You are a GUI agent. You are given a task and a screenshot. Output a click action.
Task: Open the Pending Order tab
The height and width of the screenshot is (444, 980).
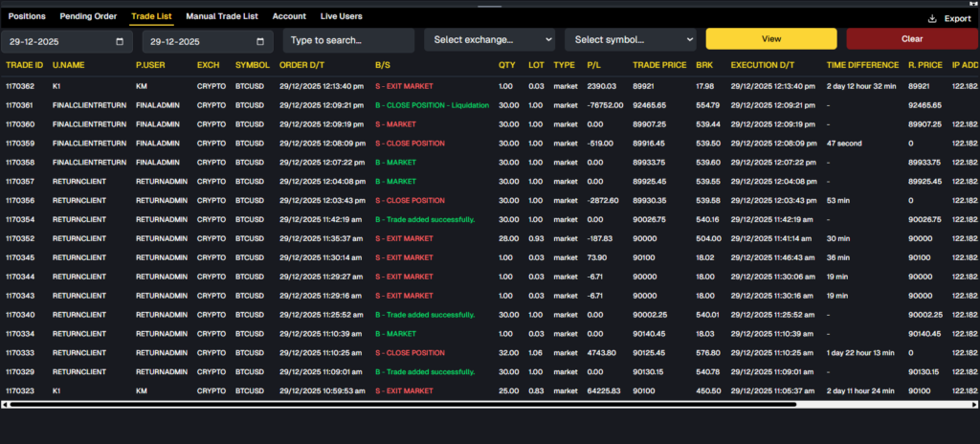(x=90, y=16)
